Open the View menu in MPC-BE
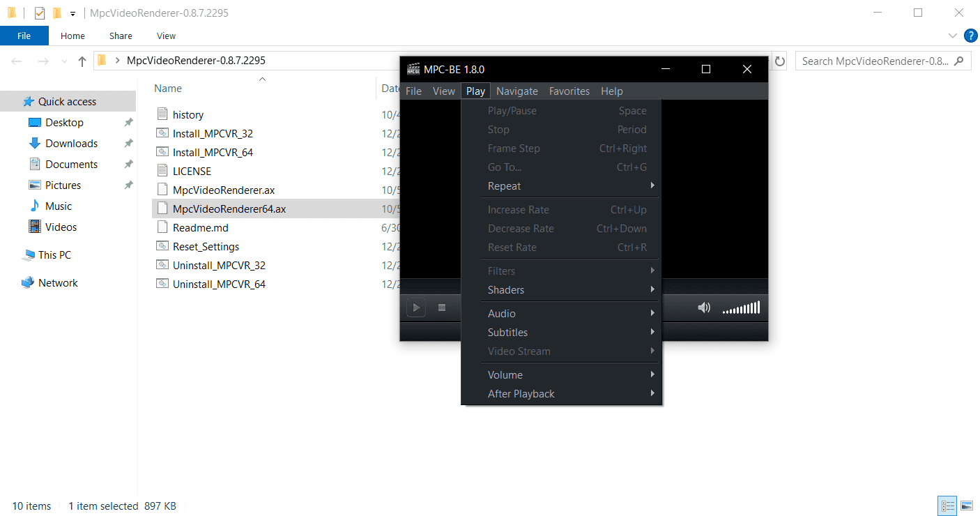This screenshot has height=516, width=980. 444,91
